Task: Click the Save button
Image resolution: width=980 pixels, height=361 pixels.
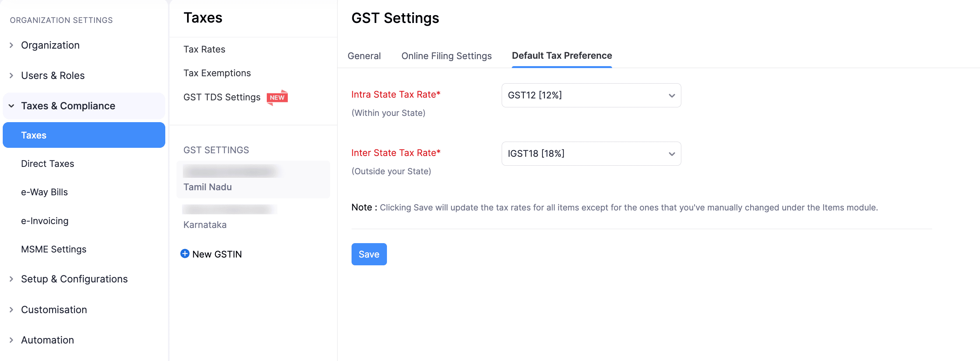Action: coord(369,254)
